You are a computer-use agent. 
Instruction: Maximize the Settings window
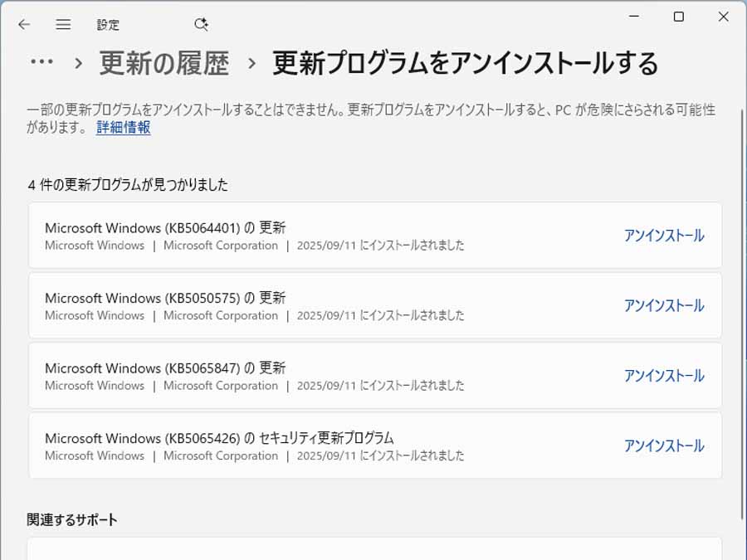679,16
